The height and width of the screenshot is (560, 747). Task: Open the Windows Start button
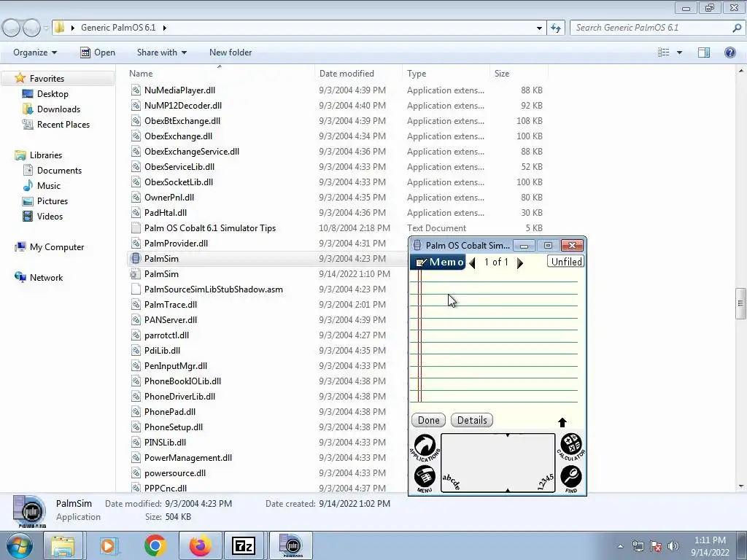point(19,545)
